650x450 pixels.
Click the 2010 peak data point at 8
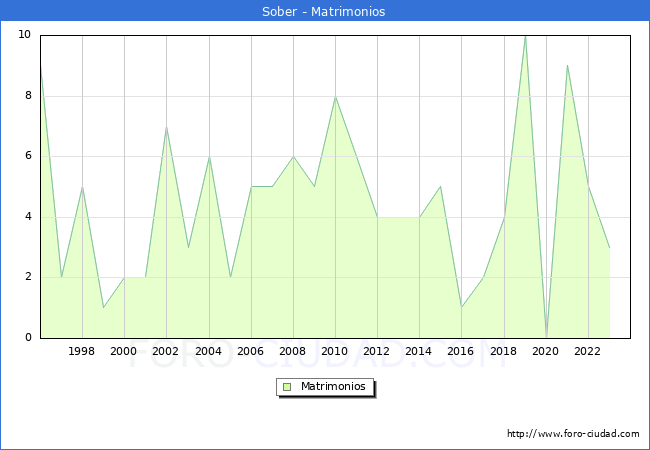tap(335, 97)
